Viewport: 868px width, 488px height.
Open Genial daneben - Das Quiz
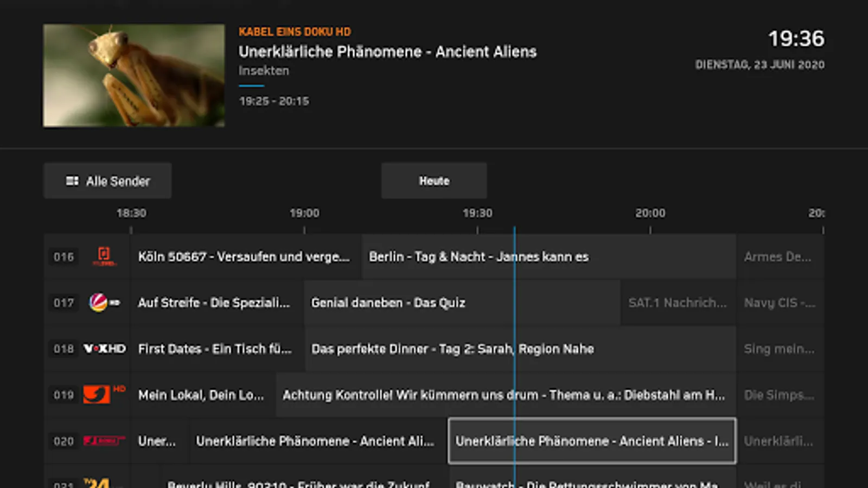tap(462, 303)
